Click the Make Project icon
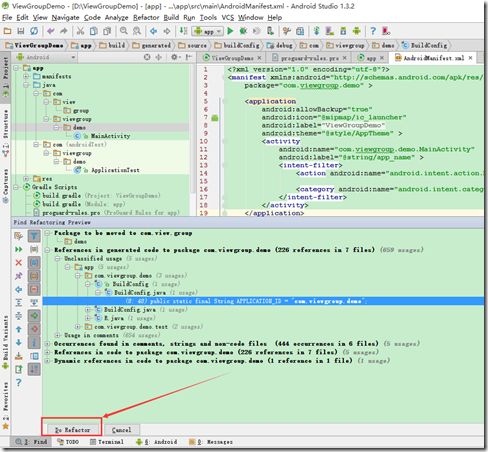The image size is (488, 452). point(183,31)
